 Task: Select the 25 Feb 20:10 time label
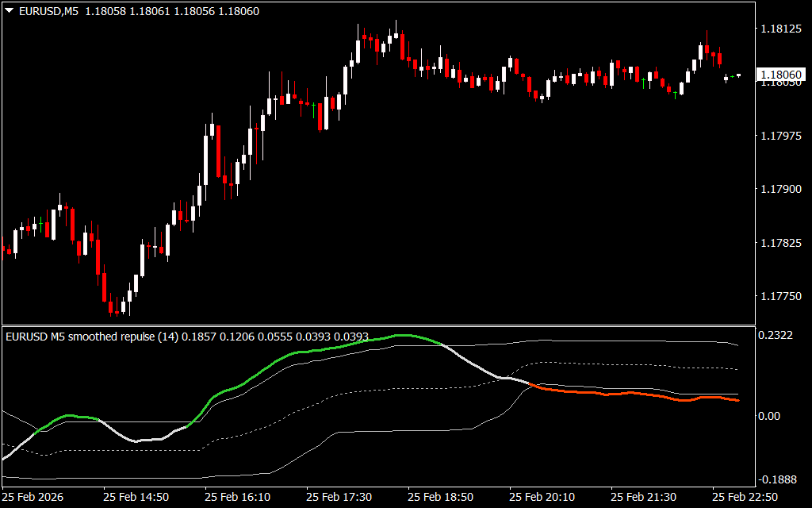pos(542,496)
